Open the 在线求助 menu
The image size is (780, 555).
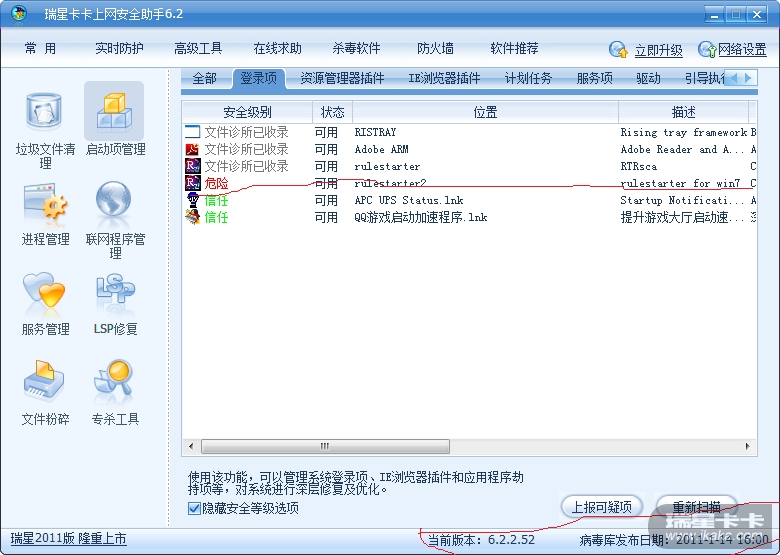click(x=278, y=48)
